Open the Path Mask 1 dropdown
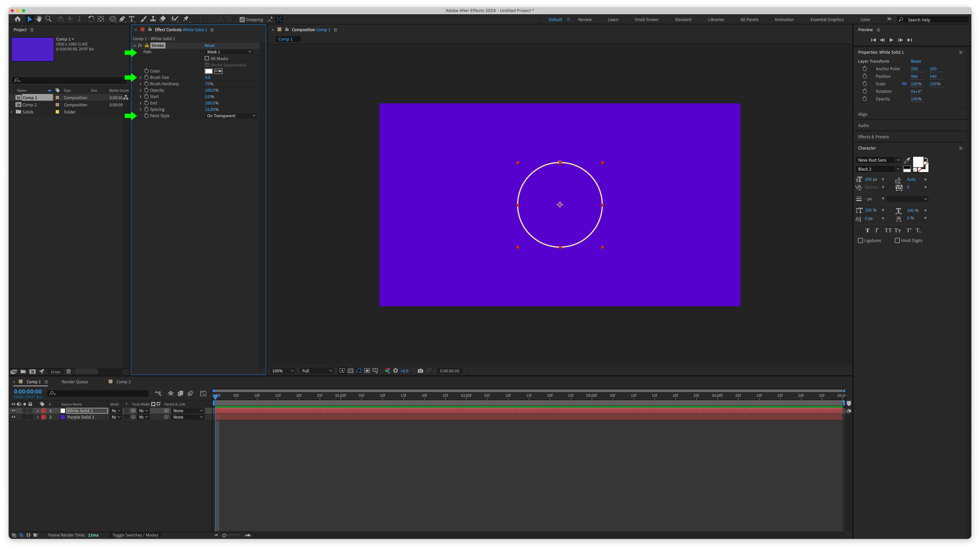 [x=229, y=52]
